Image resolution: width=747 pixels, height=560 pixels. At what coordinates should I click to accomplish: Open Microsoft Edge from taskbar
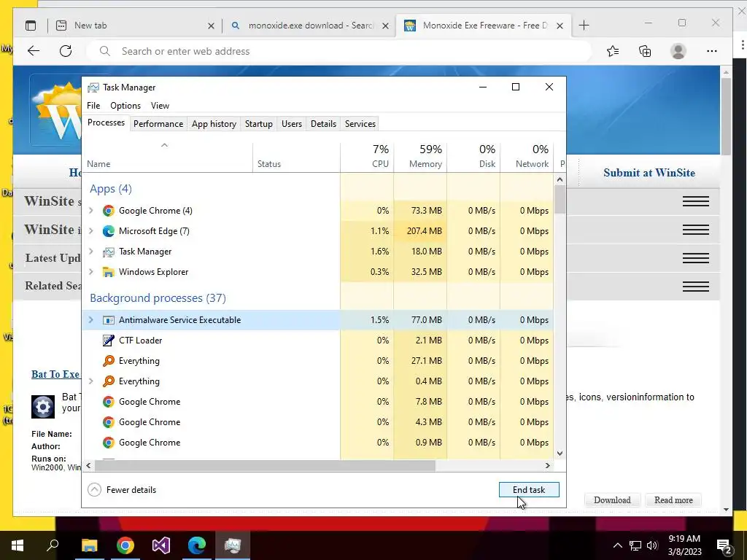tap(197, 545)
